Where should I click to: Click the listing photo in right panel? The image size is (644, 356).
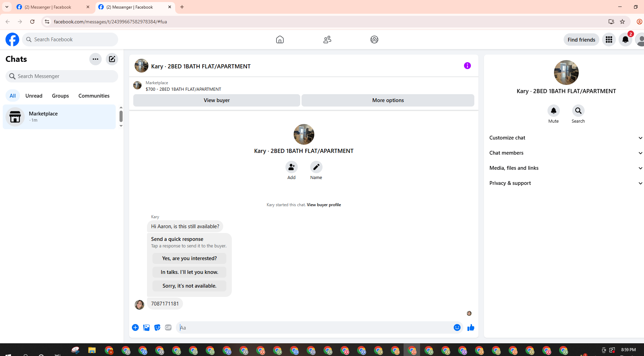566,73
